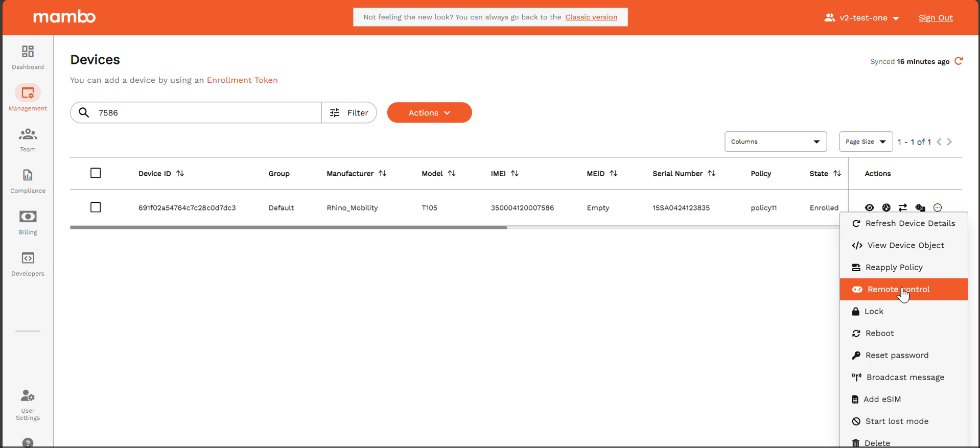Open the Columns dropdown
Screen dimensions: 980x448
[775, 142]
